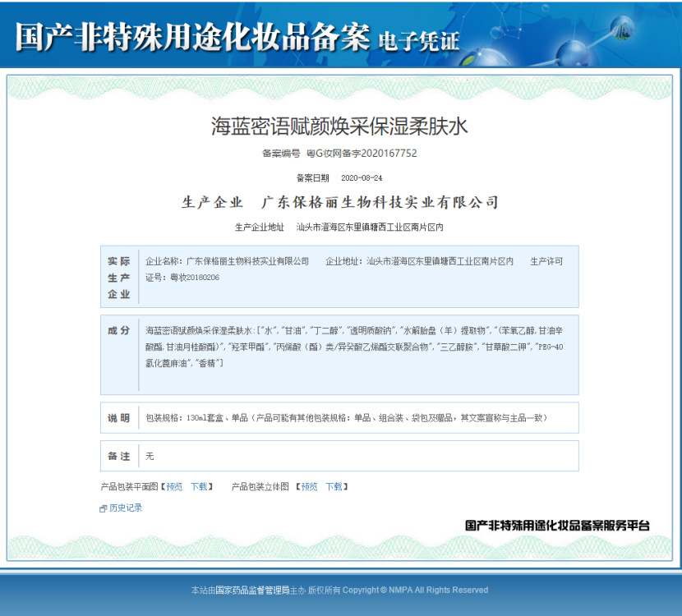Download the 产品包装立体图 image
The width and height of the screenshot is (682, 616).
[x=334, y=487]
